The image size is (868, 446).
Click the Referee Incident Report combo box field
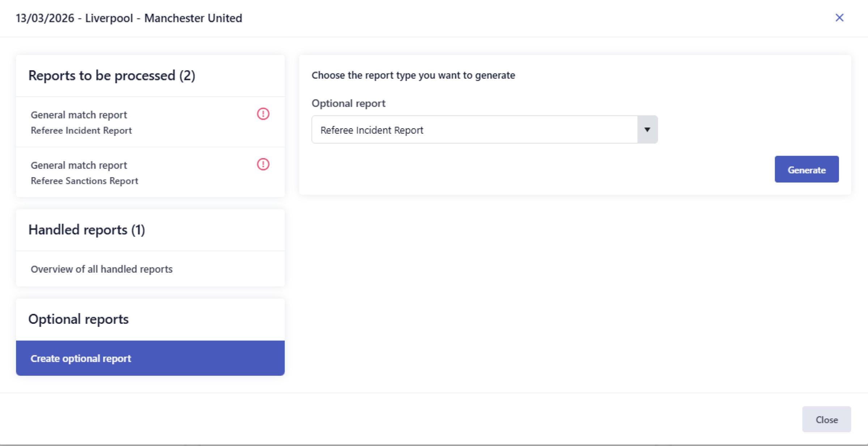[x=474, y=130]
